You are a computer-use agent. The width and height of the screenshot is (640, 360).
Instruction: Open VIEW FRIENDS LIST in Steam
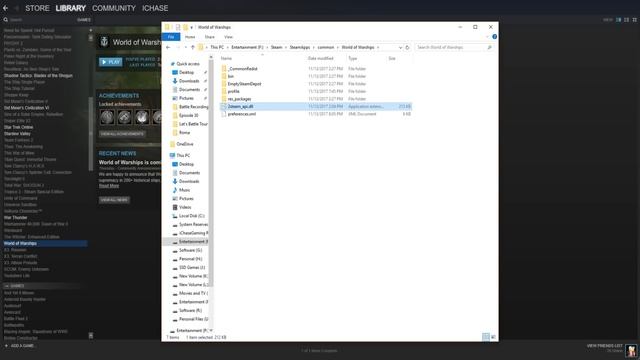pos(604,346)
